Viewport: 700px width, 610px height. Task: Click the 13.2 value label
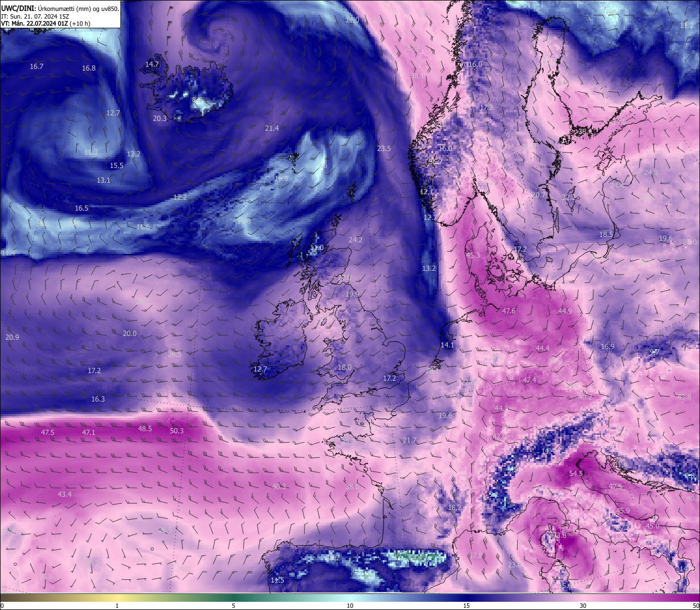coord(429,268)
